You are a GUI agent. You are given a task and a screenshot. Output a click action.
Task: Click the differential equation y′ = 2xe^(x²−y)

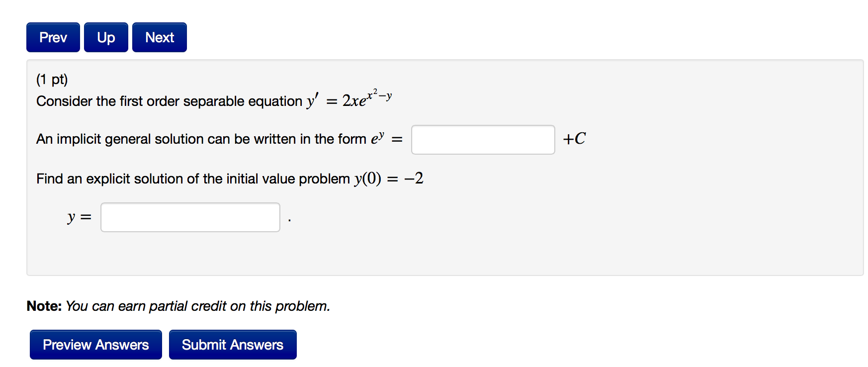pos(349,99)
